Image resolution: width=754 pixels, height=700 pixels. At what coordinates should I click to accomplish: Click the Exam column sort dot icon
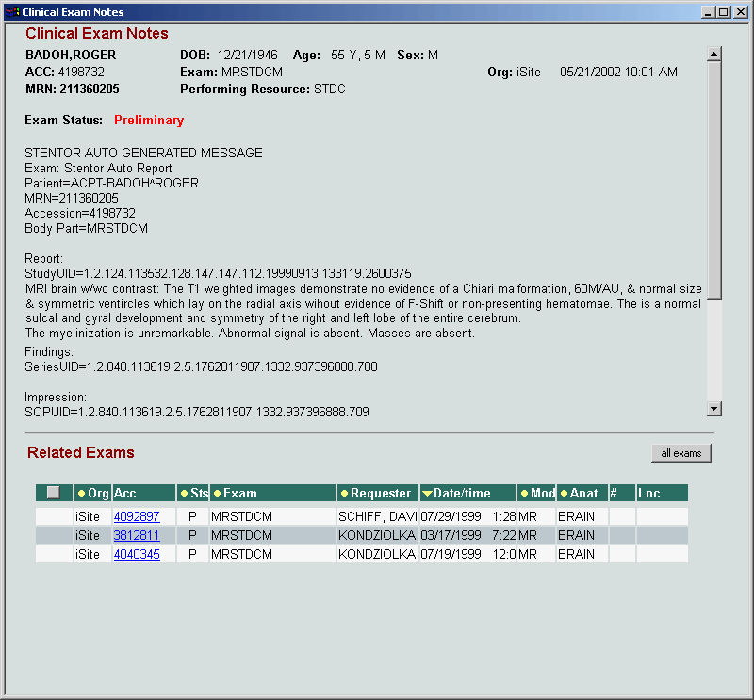[x=217, y=493]
